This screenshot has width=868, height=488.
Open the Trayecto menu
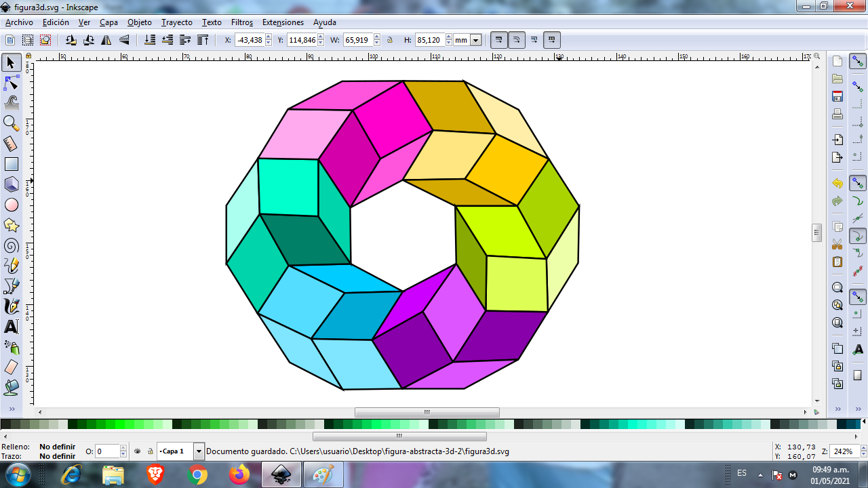(x=177, y=22)
